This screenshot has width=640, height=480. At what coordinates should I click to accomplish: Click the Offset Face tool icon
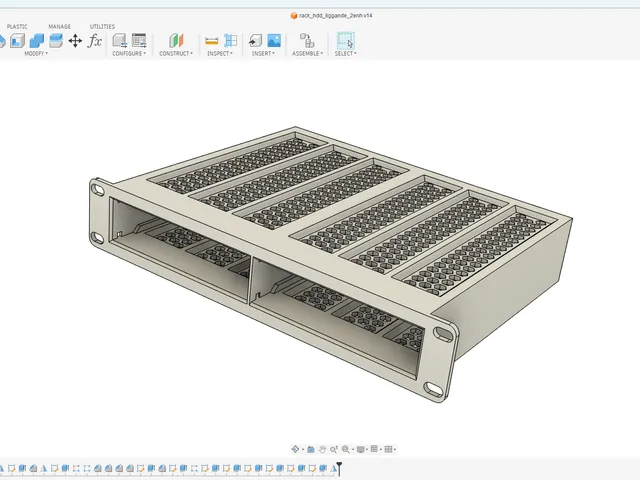[56, 41]
